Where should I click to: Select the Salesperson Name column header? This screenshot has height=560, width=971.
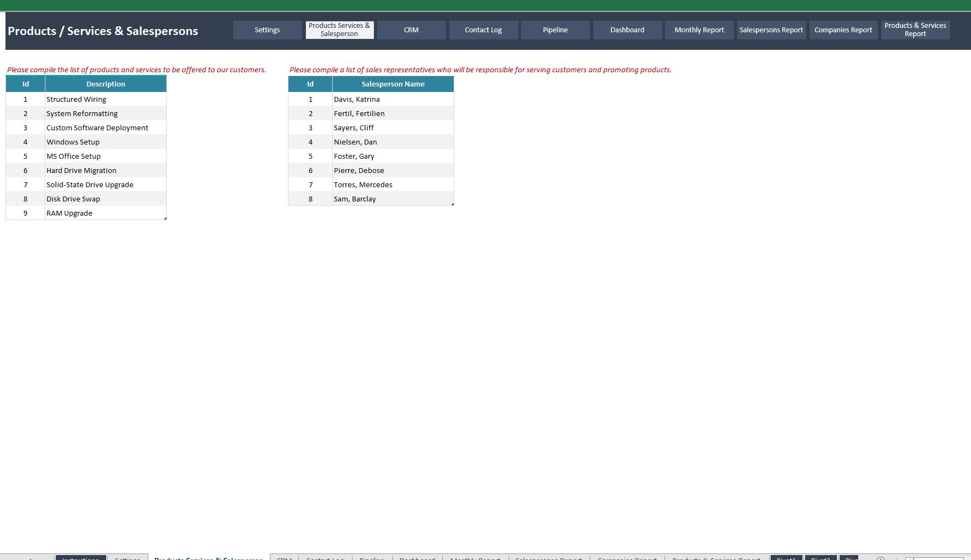(393, 84)
